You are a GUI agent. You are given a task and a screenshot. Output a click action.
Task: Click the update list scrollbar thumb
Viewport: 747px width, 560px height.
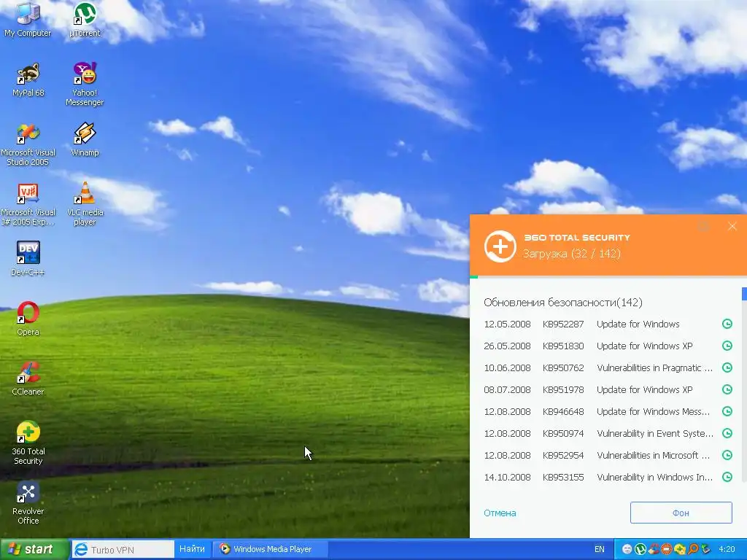744,294
